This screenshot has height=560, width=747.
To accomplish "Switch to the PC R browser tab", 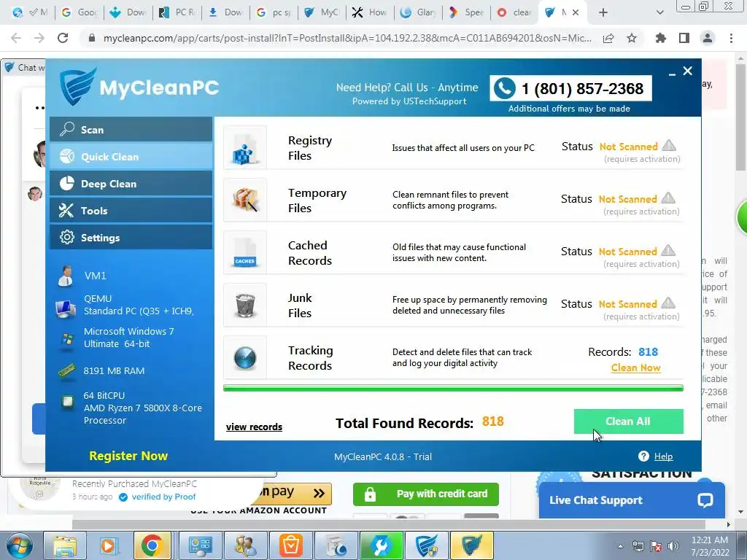I will (177, 12).
